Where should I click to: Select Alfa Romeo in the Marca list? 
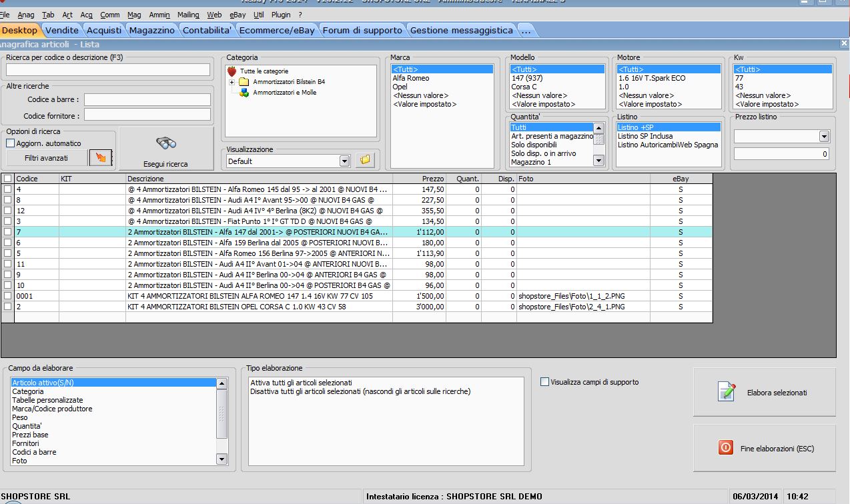pyautogui.click(x=411, y=78)
